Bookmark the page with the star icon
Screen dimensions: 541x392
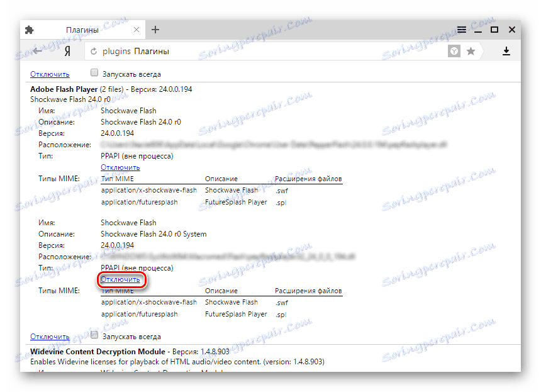coord(471,52)
